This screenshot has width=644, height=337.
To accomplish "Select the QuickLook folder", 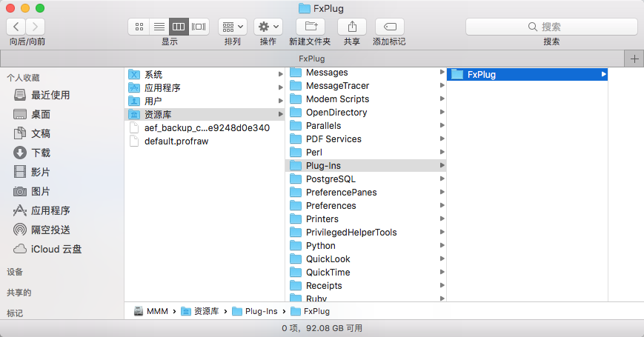I will click(x=365, y=259).
